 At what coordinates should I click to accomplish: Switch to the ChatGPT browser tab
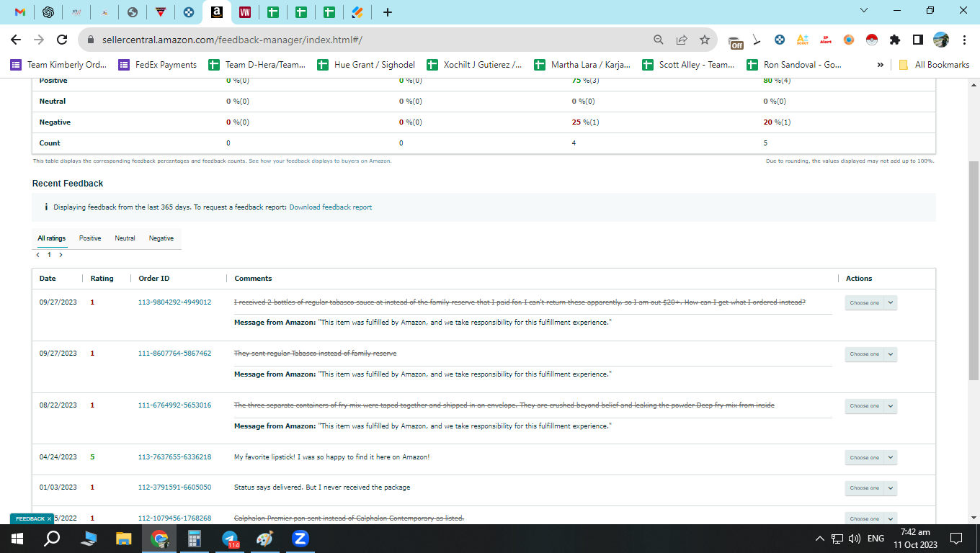(48, 12)
